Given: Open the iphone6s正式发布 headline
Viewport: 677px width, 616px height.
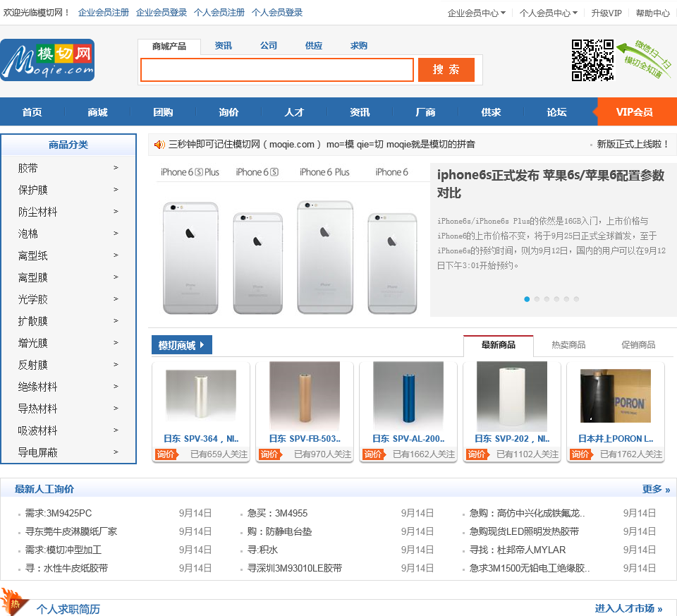Looking at the screenshot, I should pyautogui.click(x=551, y=183).
